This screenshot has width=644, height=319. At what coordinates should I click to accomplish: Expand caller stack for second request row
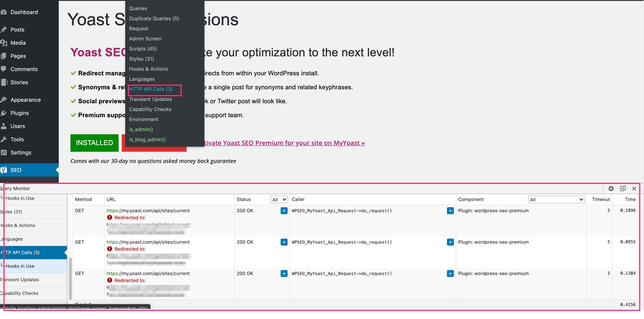click(450, 242)
